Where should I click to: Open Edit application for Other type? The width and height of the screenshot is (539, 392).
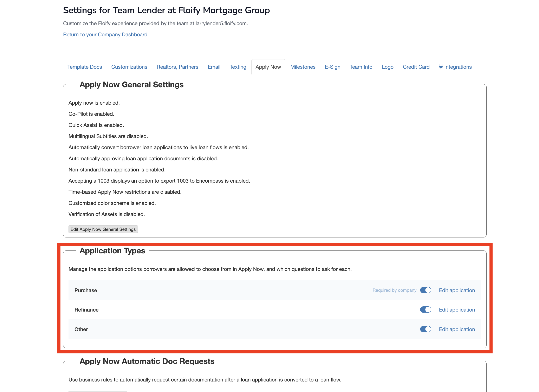click(456, 329)
